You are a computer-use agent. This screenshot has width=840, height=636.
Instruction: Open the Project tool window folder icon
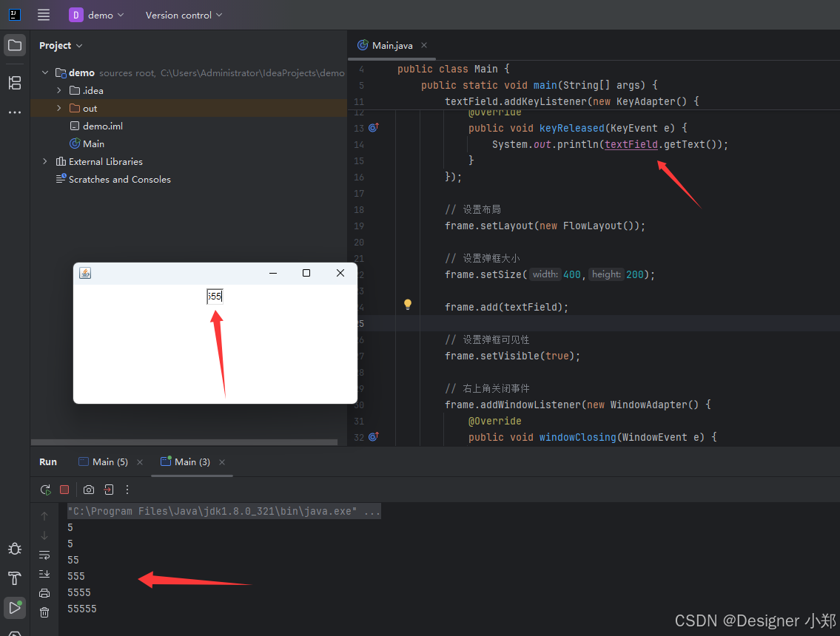click(15, 46)
